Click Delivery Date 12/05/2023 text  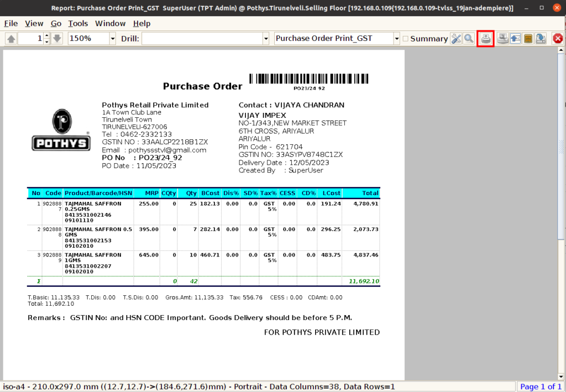click(x=284, y=163)
